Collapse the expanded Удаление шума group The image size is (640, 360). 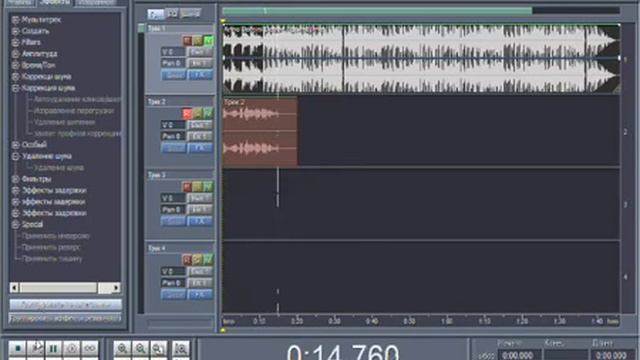pyautogui.click(x=16, y=156)
